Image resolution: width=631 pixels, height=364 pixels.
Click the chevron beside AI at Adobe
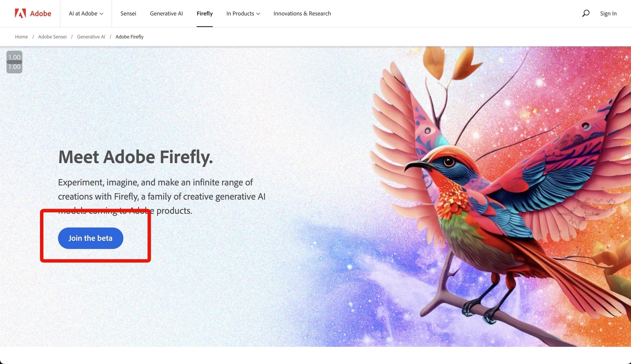pos(101,14)
